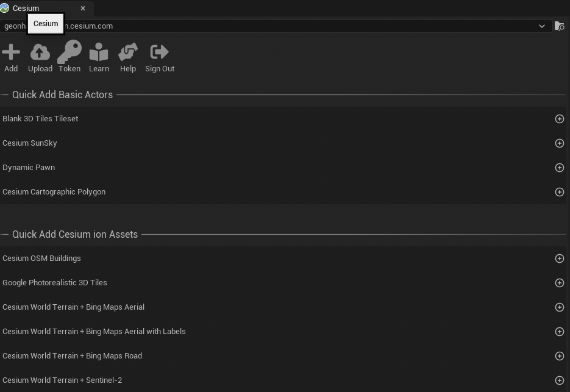Close the Cesium tab
Screen dimensions: 570x392
point(83,8)
